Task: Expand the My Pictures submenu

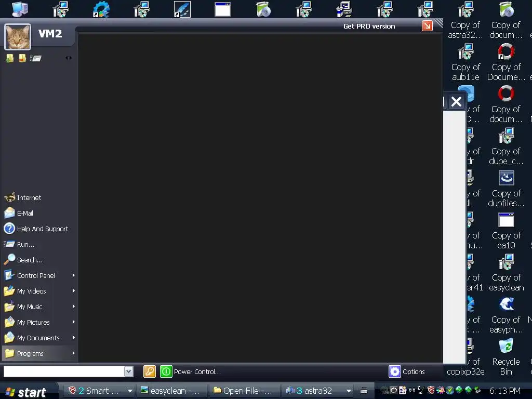Action: tap(38, 322)
